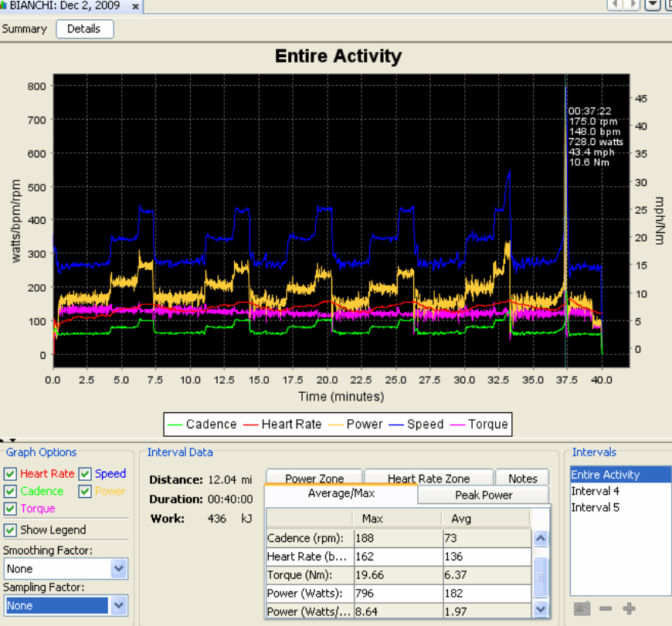Click the table's vertical scrollbar thumb
This screenshot has height=626, width=672.
(541, 577)
